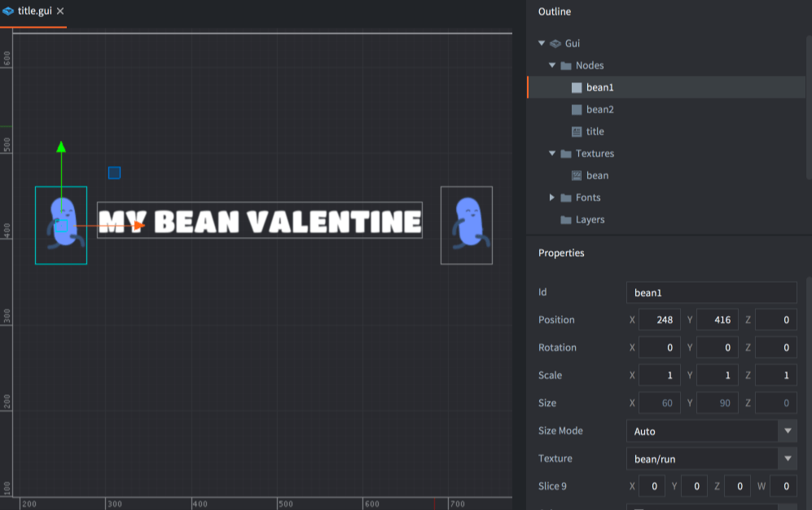Image resolution: width=812 pixels, height=510 pixels.
Task: Click the Gui root icon in Outline
Action: pyautogui.click(x=555, y=43)
